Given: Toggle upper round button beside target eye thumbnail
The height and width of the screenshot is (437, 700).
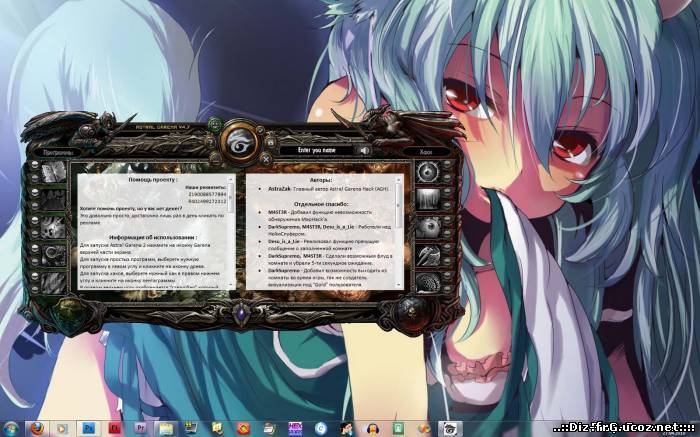Looking at the screenshot, I should point(447,166).
